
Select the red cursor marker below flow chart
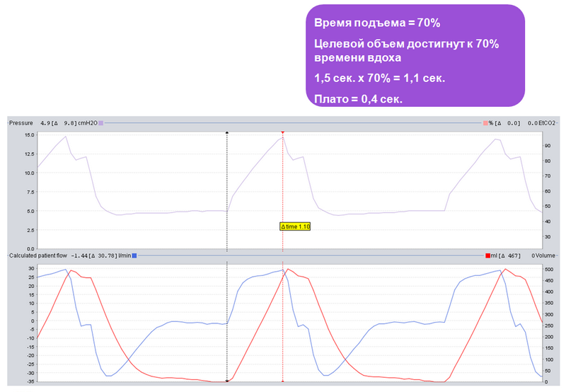[282, 381]
